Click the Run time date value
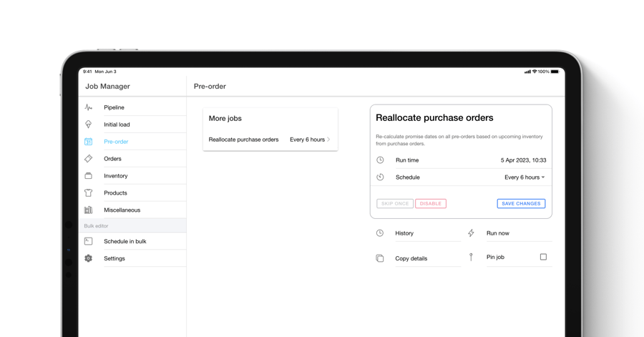 pyautogui.click(x=523, y=160)
